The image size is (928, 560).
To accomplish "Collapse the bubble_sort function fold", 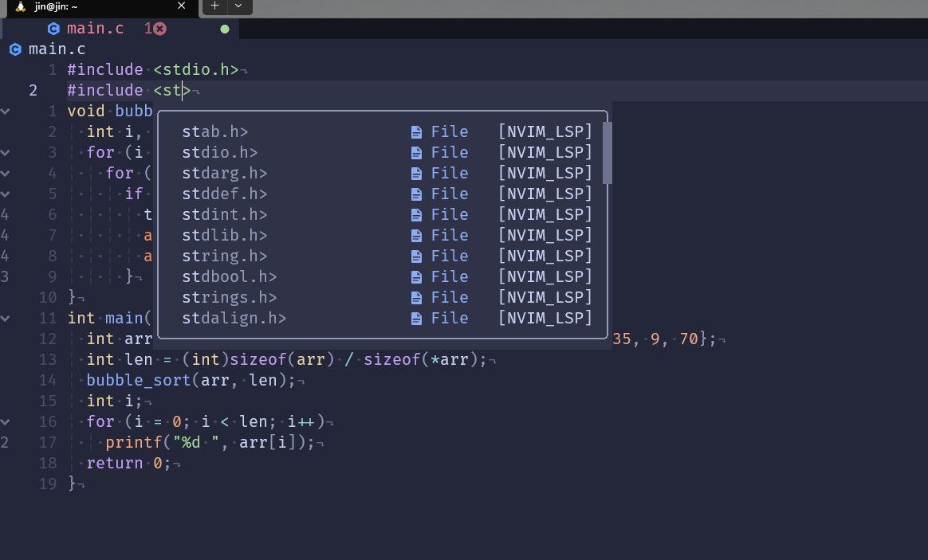I will point(6,111).
